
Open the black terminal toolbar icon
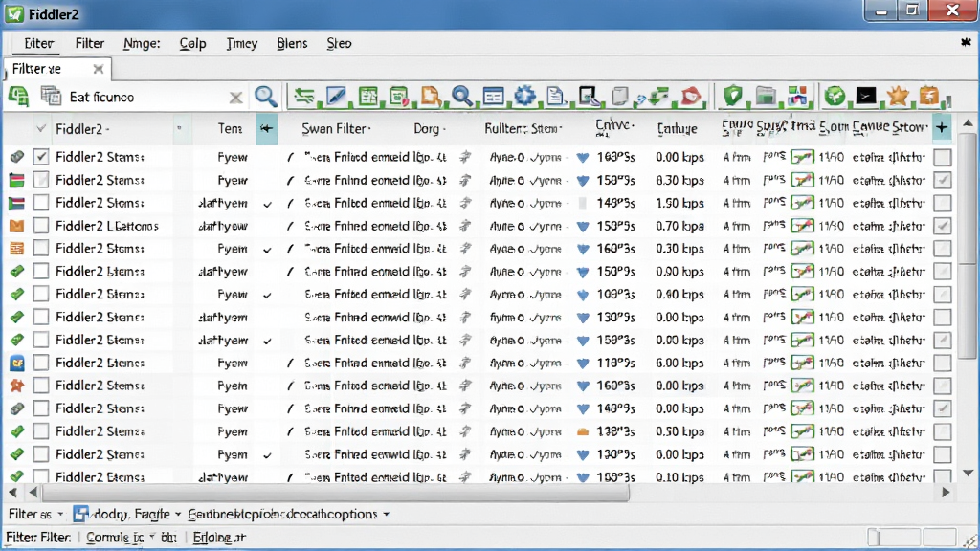click(866, 97)
